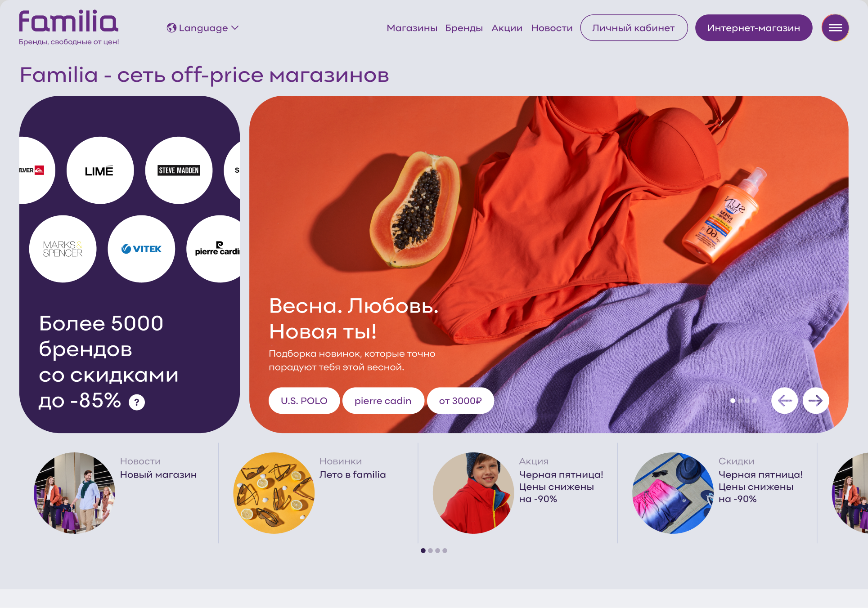
Task: Open the Бренды menu item
Action: tap(464, 28)
